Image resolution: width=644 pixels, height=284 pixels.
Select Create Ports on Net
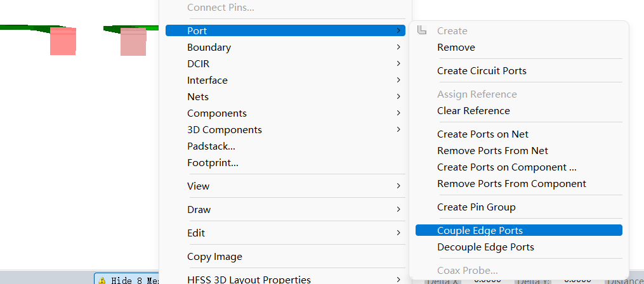tap(482, 134)
